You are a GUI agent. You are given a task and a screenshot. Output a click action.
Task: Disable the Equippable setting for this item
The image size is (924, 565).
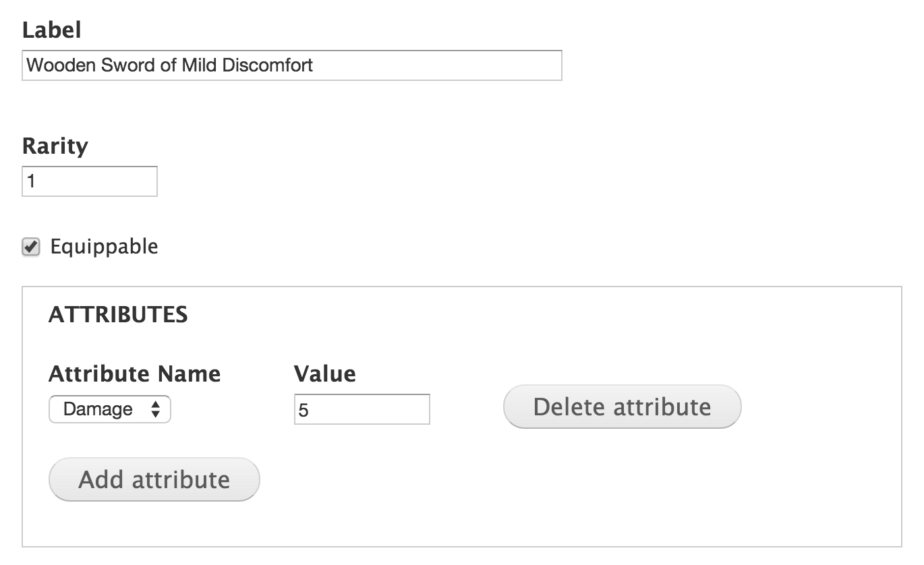(30, 247)
